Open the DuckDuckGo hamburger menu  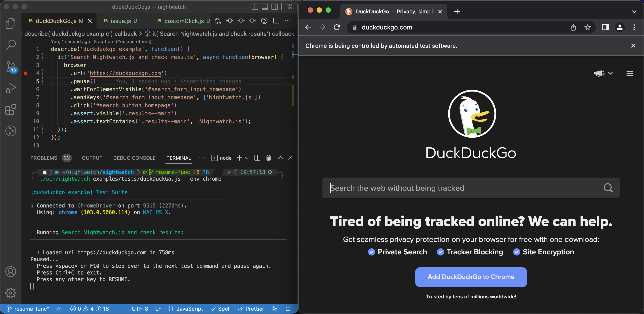[630, 73]
